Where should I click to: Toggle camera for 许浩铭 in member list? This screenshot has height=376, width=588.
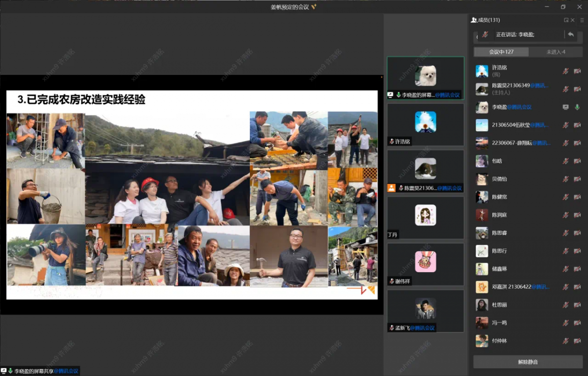[577, 71]
